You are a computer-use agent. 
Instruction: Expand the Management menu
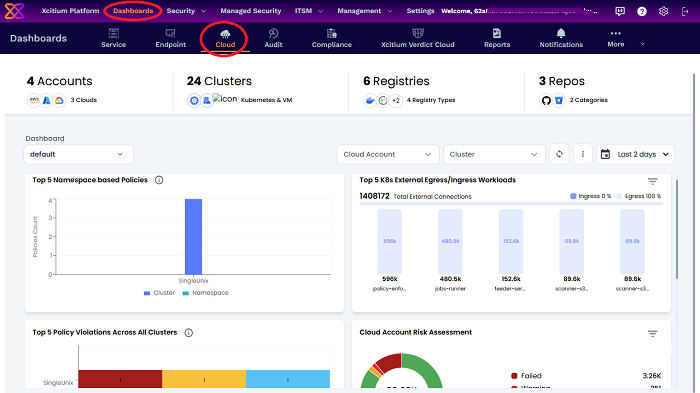(364, 11)
